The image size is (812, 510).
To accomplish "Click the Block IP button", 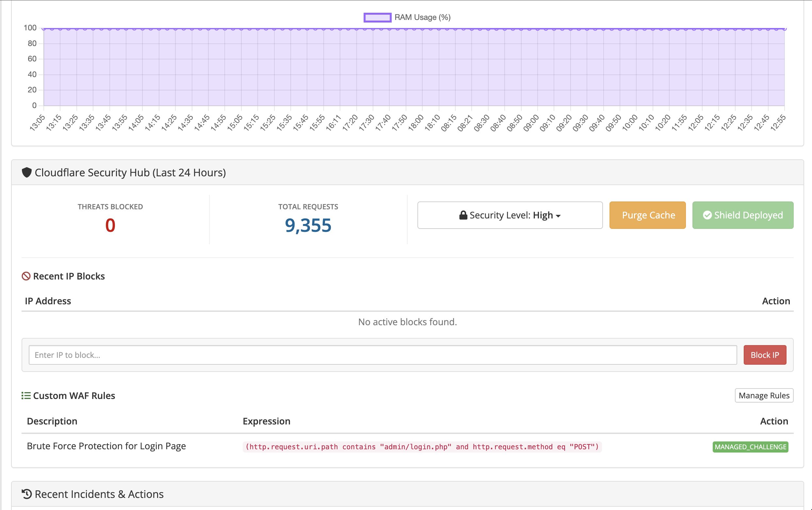I will pos(765,355).
